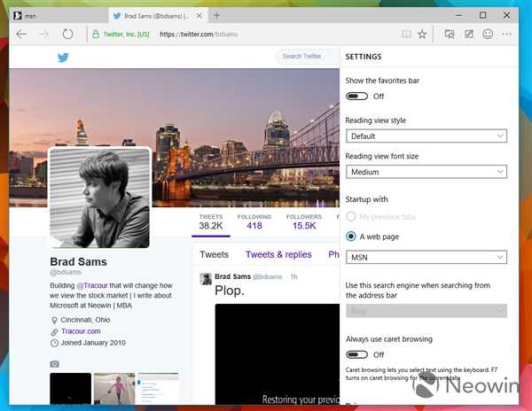Open a new tab with plus button
532x411 pixels.
click(x=217, y=15)
